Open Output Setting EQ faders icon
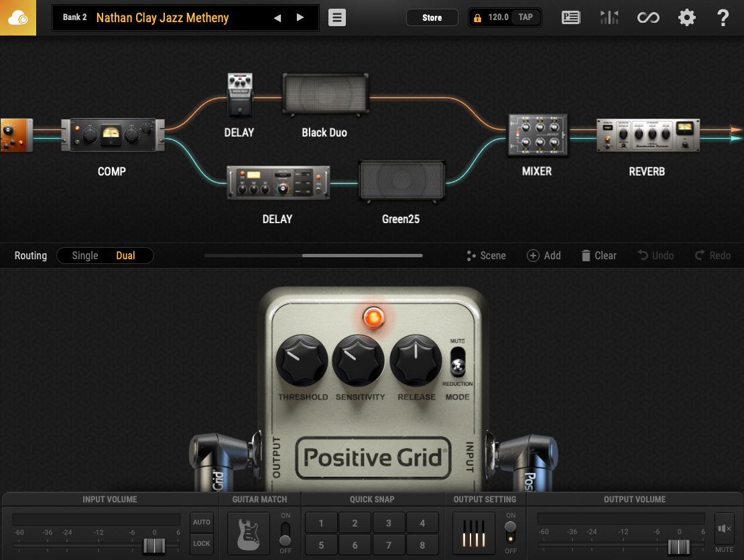The width and height of the screenshot is (744, 560). tap(473, 533)
